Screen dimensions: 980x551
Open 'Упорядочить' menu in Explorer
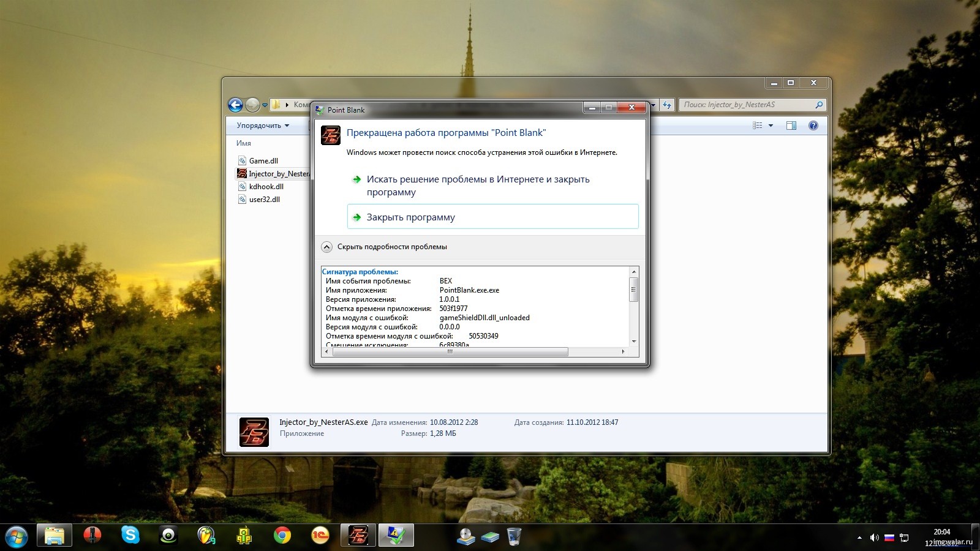[x=263, y=126]
